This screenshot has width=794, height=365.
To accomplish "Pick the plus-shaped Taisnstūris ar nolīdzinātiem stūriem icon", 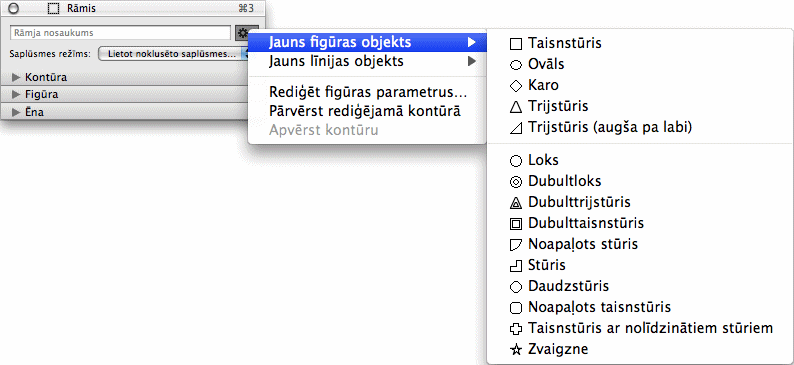I will tap(515, 329).
